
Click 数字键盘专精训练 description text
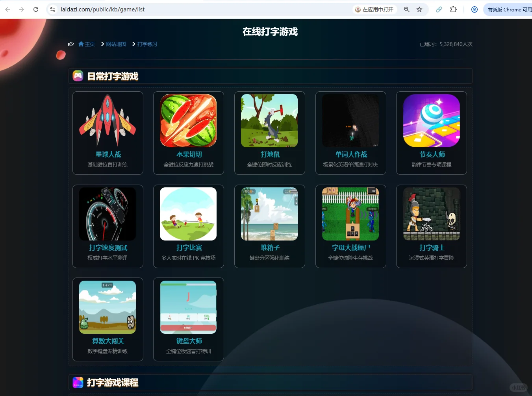pyautogui.click(x=108, y=351)
